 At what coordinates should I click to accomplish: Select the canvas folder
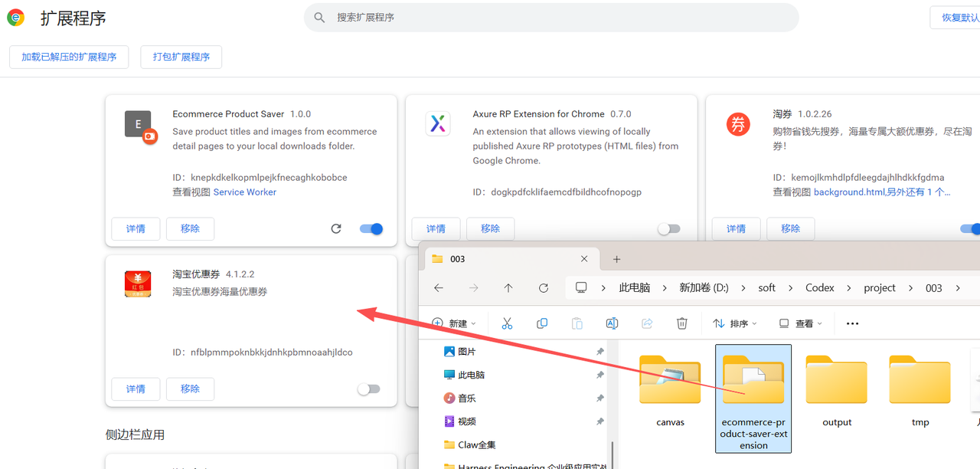670,390
